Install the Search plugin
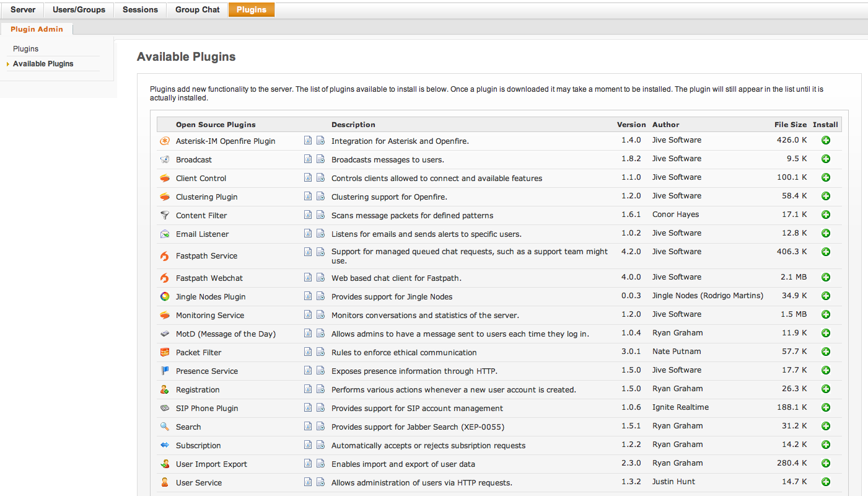Viewport: 868px width, 496px height. (x=825, y=427)
